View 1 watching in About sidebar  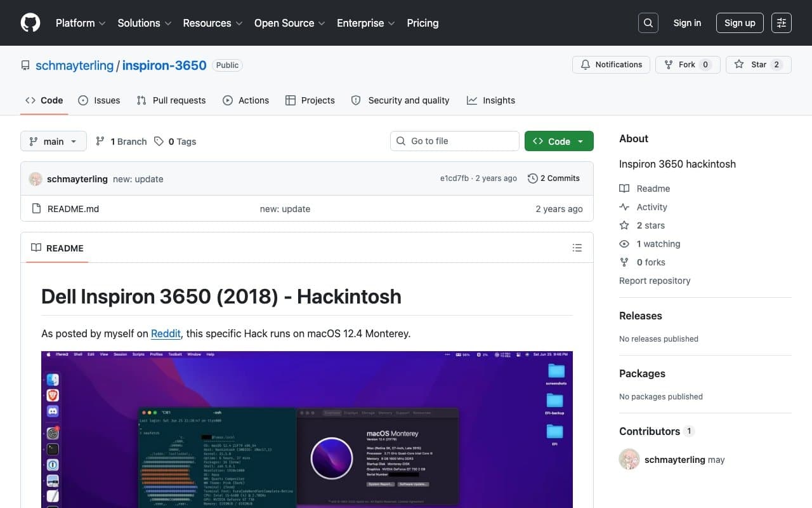pos(650,244)
